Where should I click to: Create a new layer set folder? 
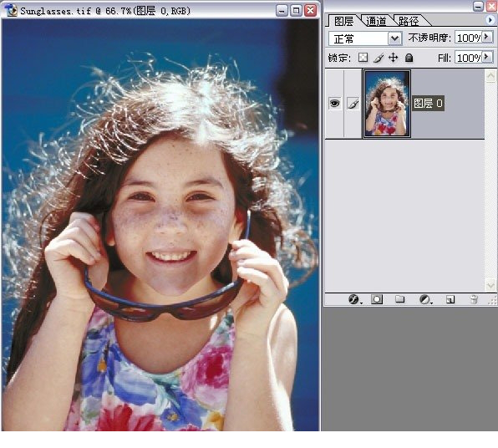tap(400, 299)
